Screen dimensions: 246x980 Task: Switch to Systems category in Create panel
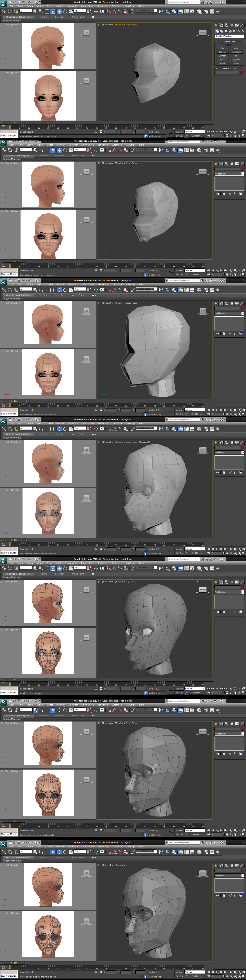pyautogui.click(x=243, y=31)
